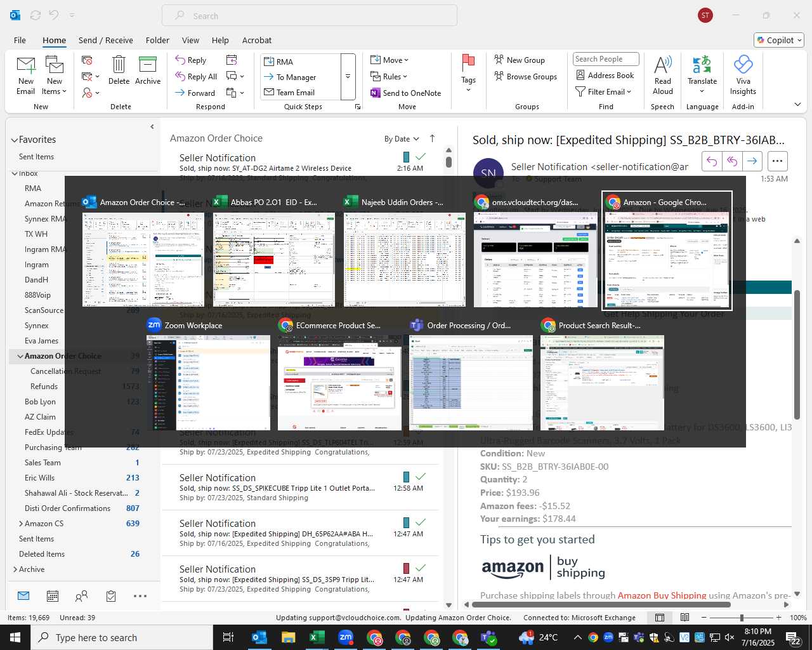
Task: Mark the 2:16 AM Seller Notification complete
Action: coord(420,156)
